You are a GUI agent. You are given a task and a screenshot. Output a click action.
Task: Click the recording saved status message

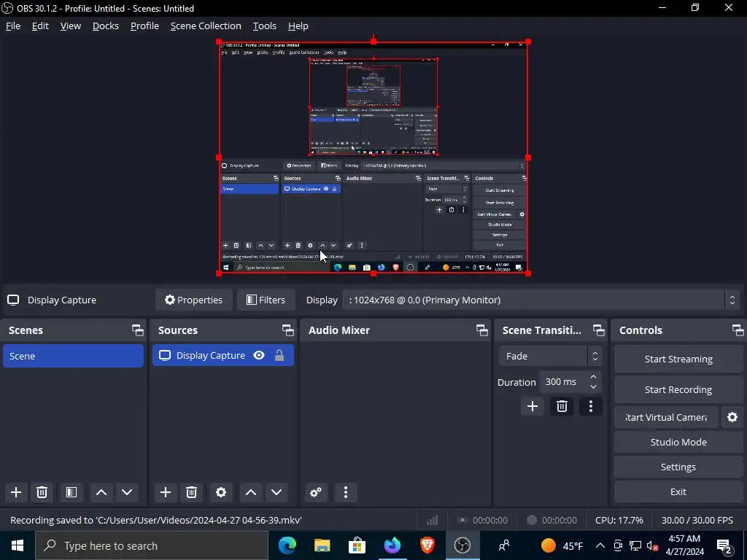(156, 520)
